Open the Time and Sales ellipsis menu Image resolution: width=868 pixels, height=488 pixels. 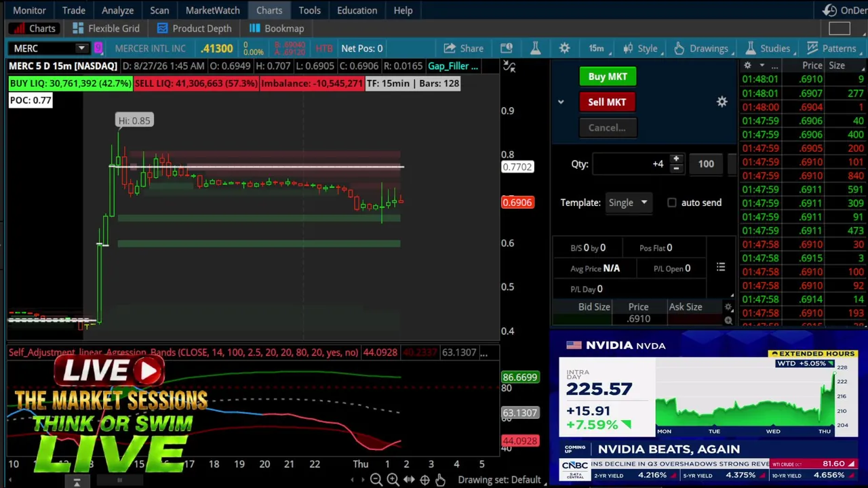coord(774,66)
